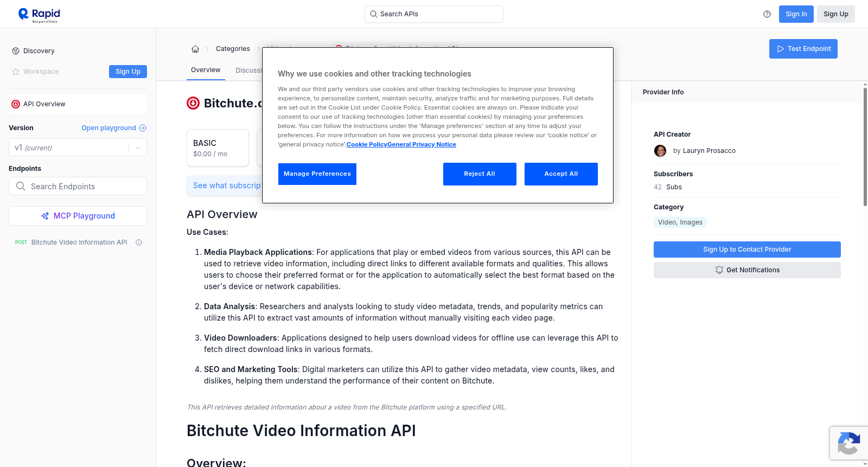The height and width of the screenshot is (467, 868).
Task: Click the Bitchute logo next to the API title
Action: coord(193,103)
